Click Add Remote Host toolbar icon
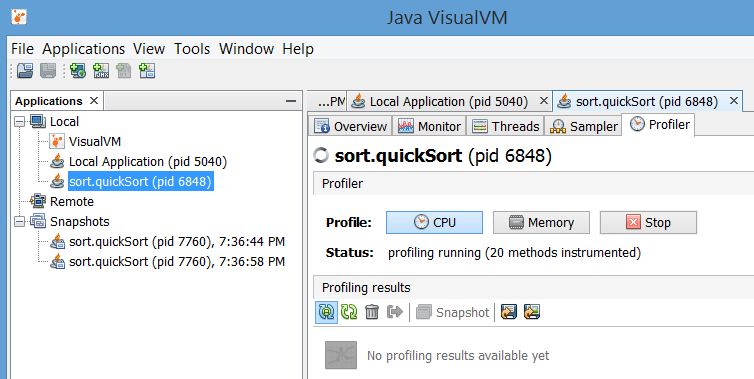The height and width of the screenshot is (379, 754). (78, 71)
